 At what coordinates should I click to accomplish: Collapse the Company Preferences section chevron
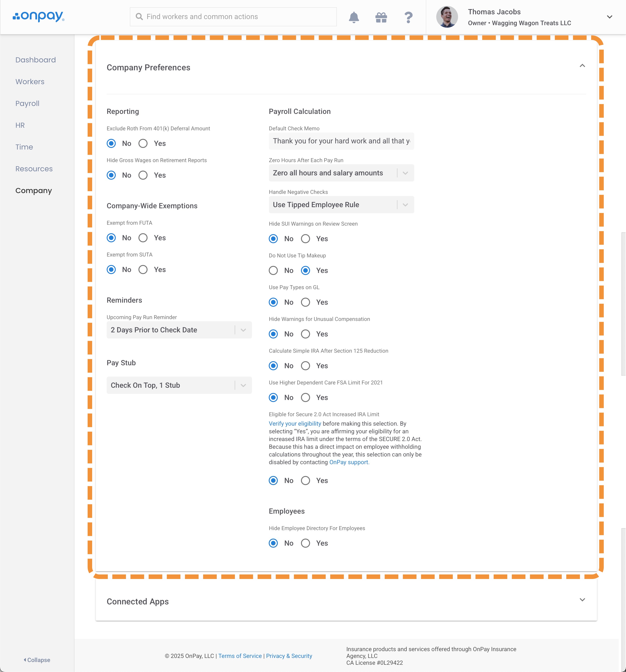tap(582, 66)
